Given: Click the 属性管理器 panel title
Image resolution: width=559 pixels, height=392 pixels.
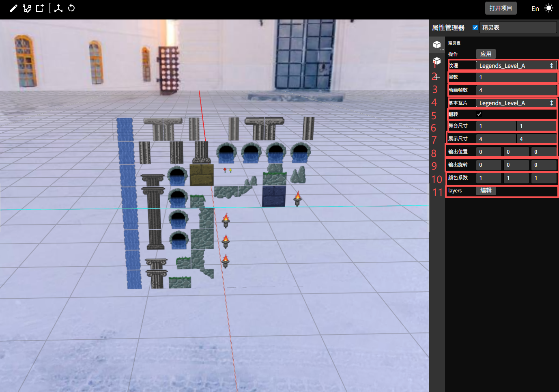Looking at the screenshot, I should click(x=448, y=28).
